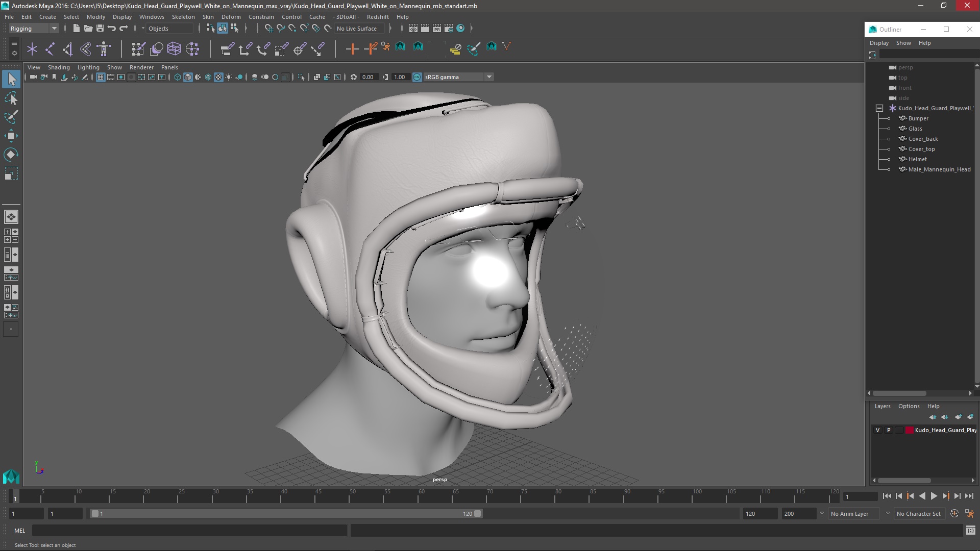Select the Bumper node in Outliner
The image size is (980, 551).
(x=918, y=118)
